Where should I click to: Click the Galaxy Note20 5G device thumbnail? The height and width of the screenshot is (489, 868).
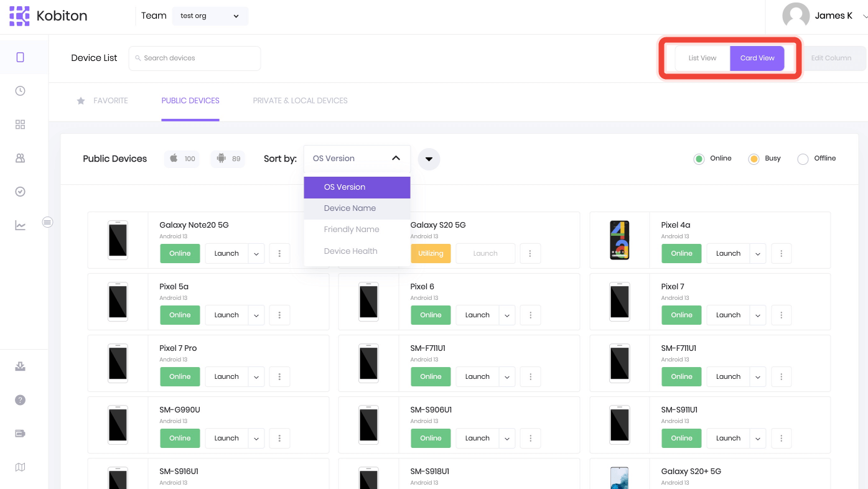[118, 240]
